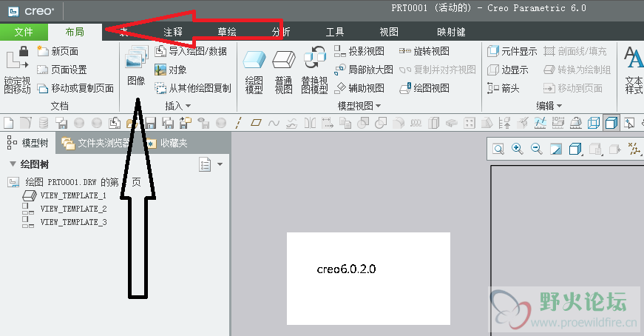Click 绘图模型 drawing models button

[254, 72]
